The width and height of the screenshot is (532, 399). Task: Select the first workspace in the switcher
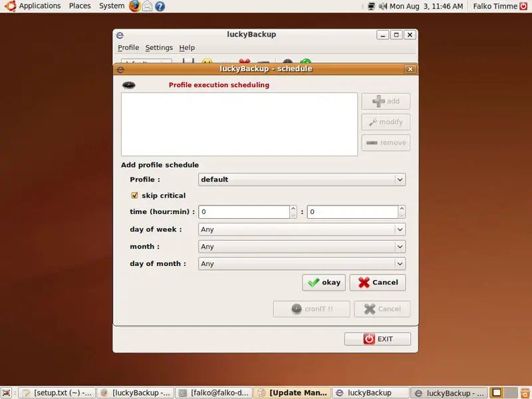(x=497, y=392)
